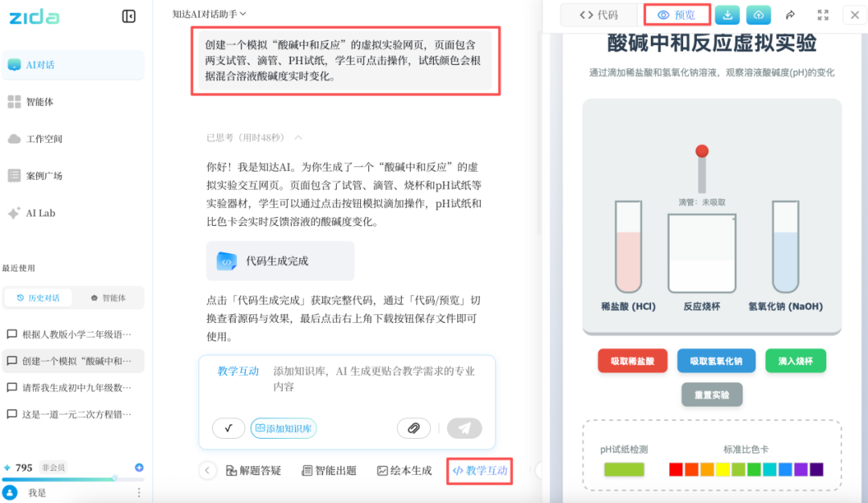Select the 解题答疑 mode
Screen dimensions: 868x503
[253, 470]
